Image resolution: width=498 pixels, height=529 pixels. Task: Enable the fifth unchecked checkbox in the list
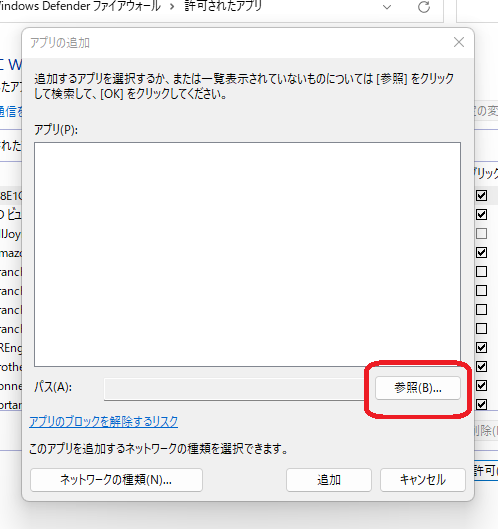pos(481,271)
